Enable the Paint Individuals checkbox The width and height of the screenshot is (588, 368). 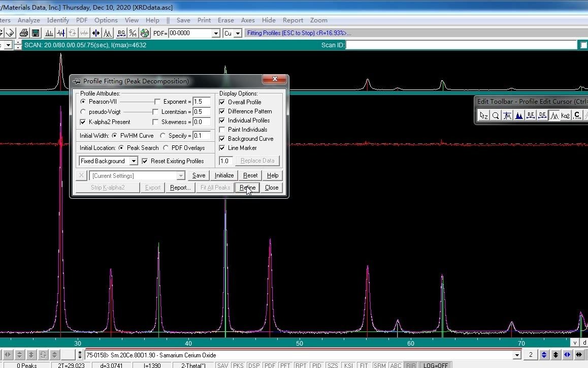coord(222,130)
